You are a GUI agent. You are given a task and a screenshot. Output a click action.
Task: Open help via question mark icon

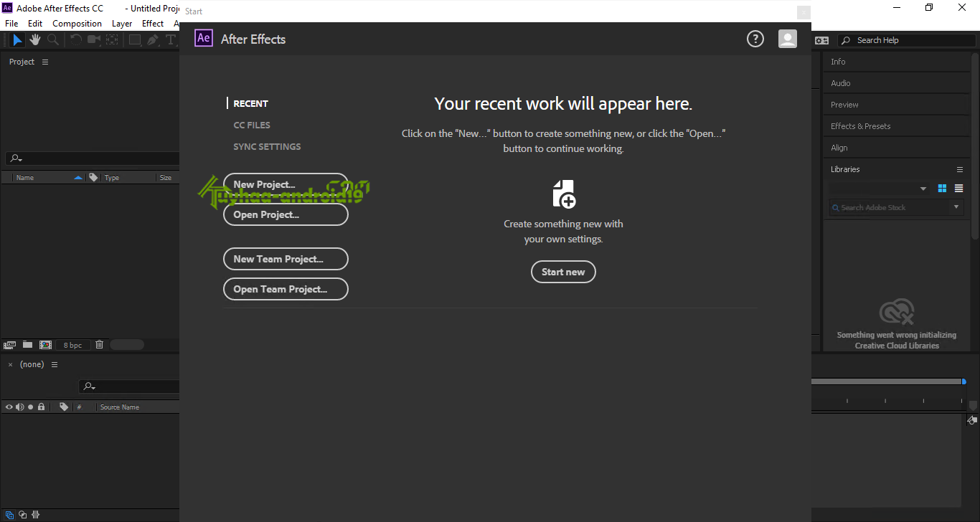[755, 39]
